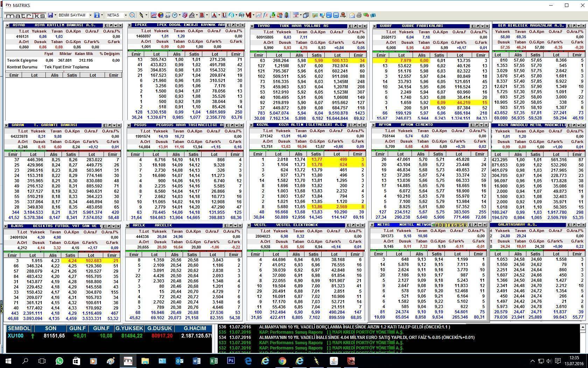
Task: Open the alarm bell toolbar icon
Action: (x=343, y=15)
